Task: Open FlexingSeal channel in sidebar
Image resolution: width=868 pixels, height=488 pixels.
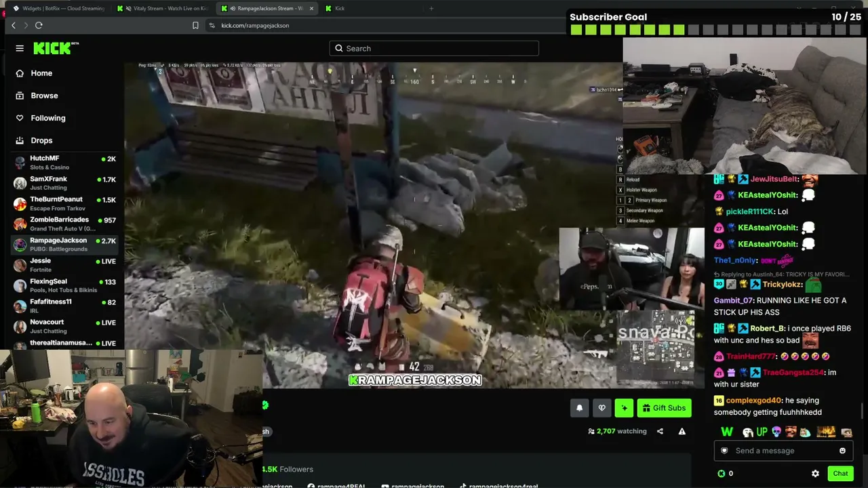Action: click(x=64, y=285)
